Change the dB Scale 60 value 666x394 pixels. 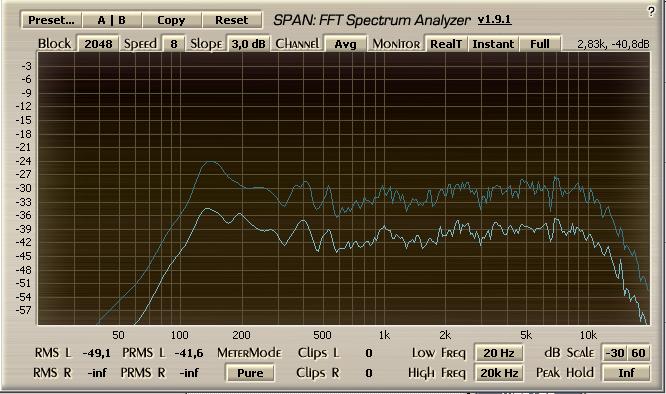(x=638, y=353)
